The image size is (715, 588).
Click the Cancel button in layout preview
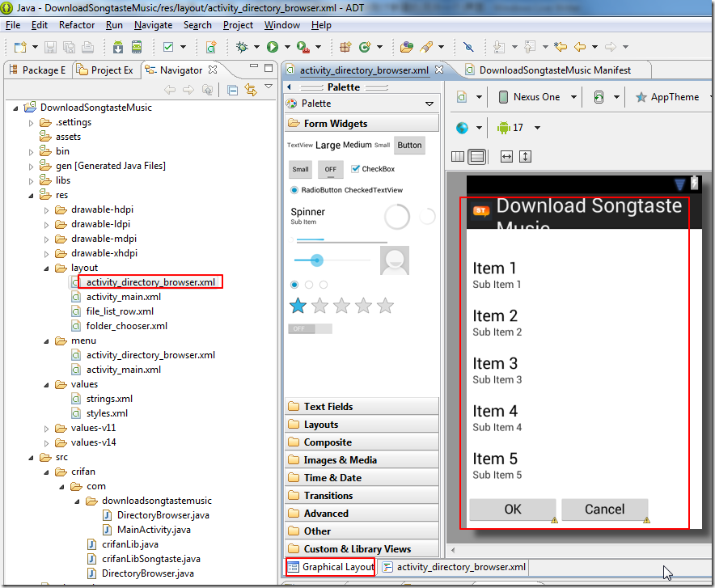(604, 509)
